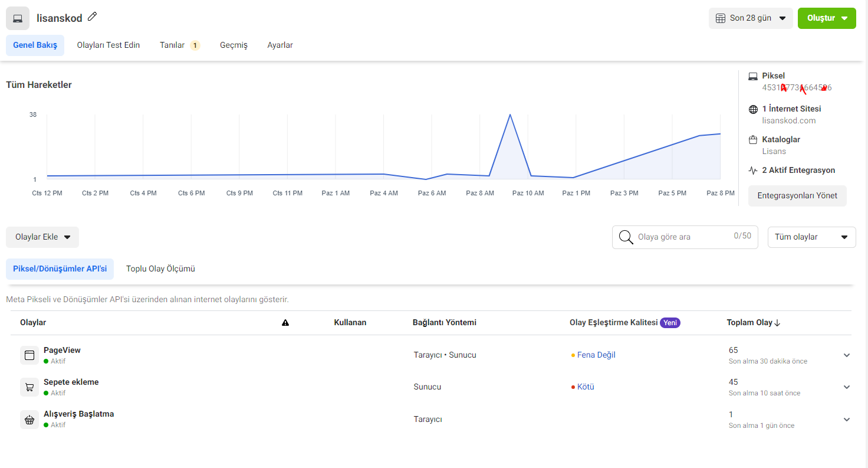Click the Sepete ekleme event name
Image resolution: width=868 pixels, height=468 pixels.
click(71, 382)
